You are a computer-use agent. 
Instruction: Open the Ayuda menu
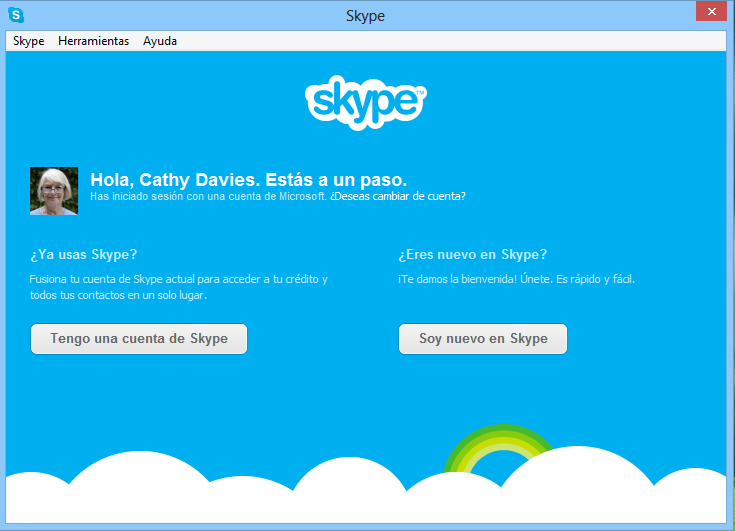coord(160,41)
